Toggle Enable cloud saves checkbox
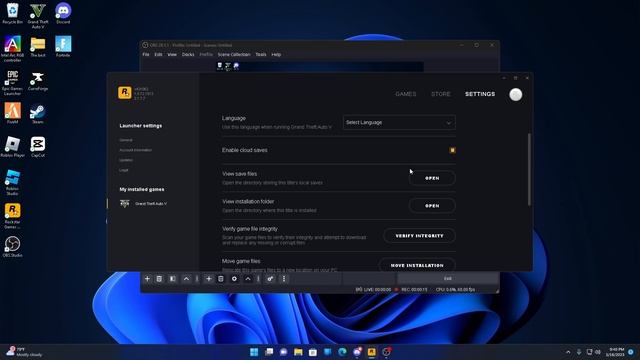The width and height of the screenshot is (640, 360). pyautogui.click(x=452, y=150)
